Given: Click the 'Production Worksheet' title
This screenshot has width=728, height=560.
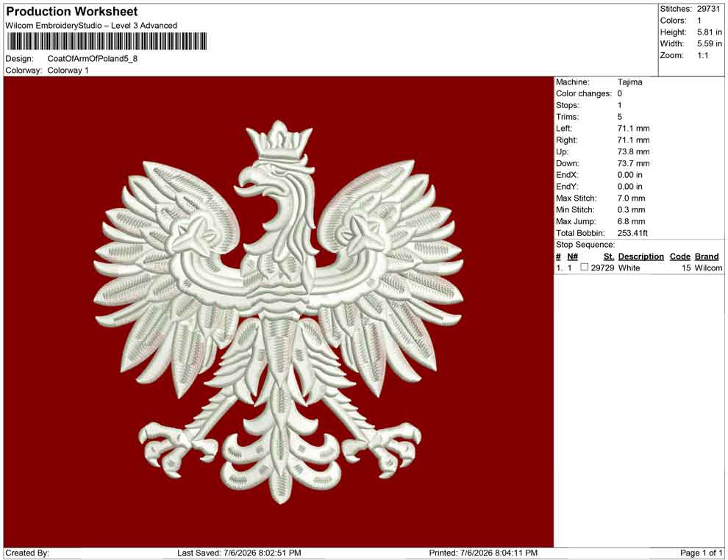Looking at the screenshot, I should 72,12.
